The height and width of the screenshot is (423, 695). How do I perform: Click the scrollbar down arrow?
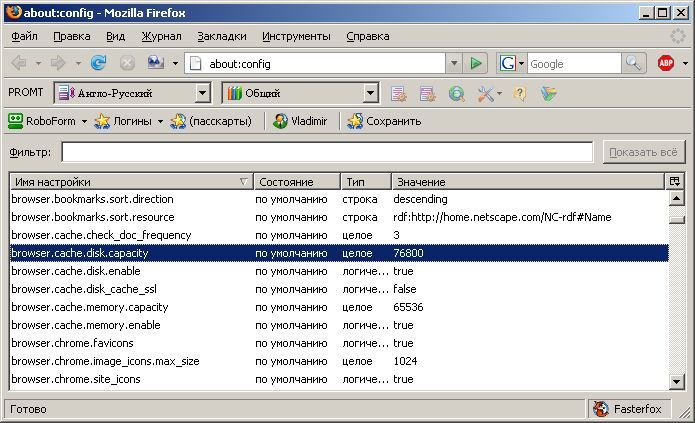pyautogui.click(x=676, y=381)
